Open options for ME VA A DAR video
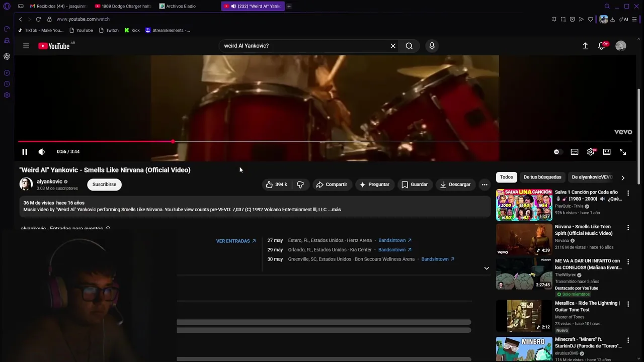 (x=628, y=262)
